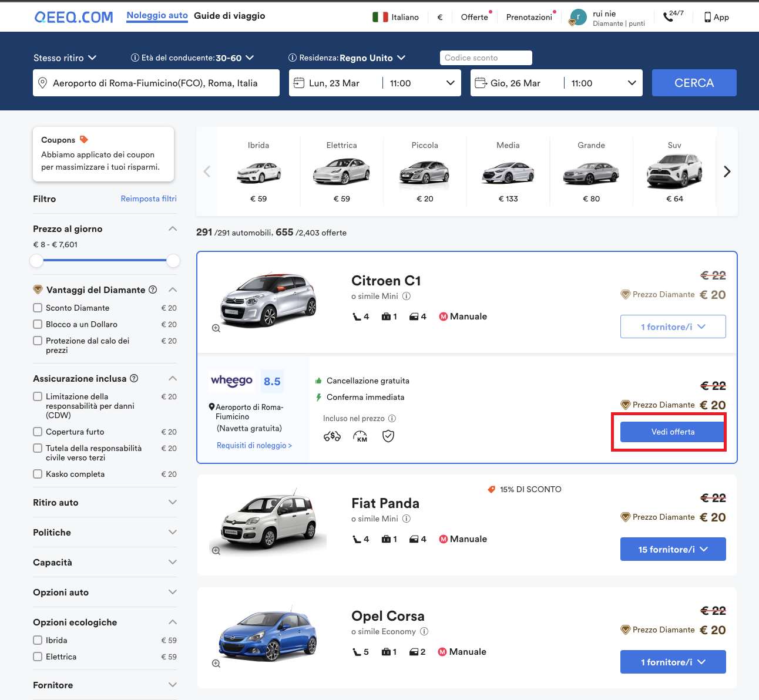This screenshot has height=700, width=759.
Task: Click the calendar icon beside Lun, 23 Mar
Action: click(299, 83)
